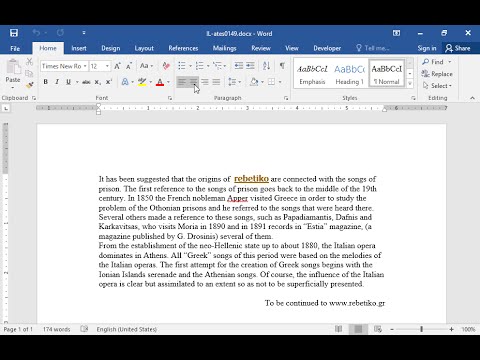Switch to the References tab

pyautogui.click(x=183, y=48)
